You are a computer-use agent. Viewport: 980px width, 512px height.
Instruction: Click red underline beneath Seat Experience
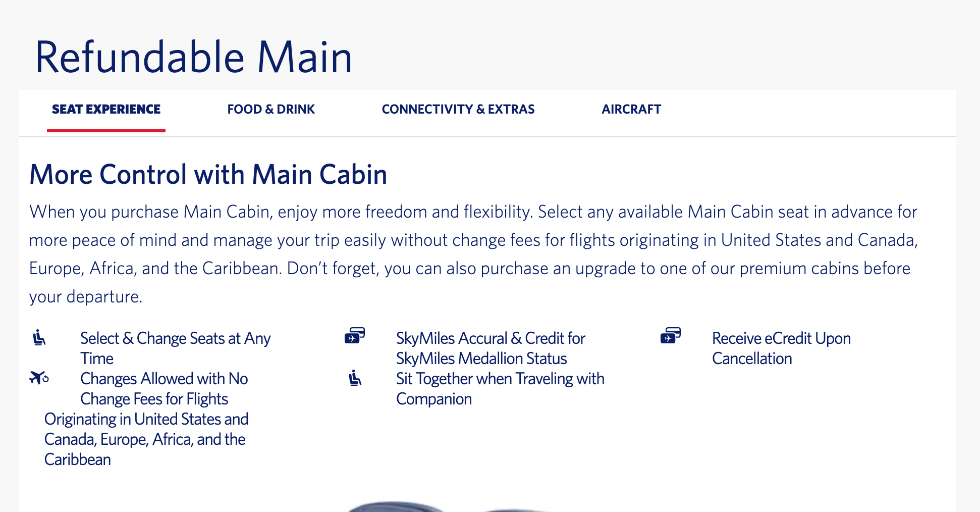pyautogui.click(x=106, y=131)
